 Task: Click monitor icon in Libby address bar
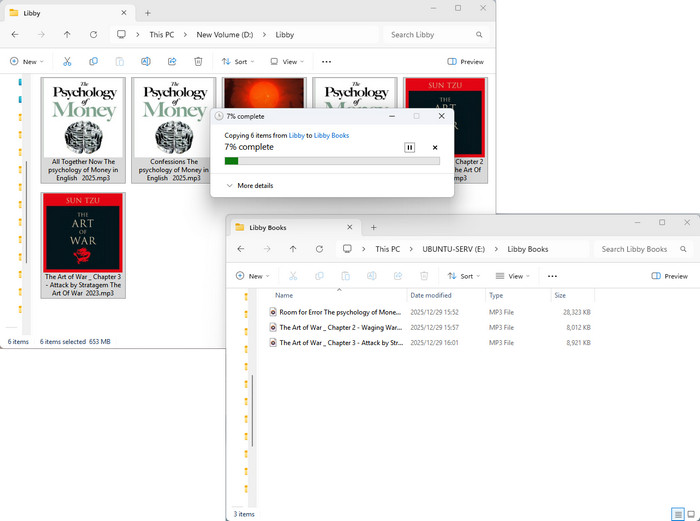[x=121, y=34]
